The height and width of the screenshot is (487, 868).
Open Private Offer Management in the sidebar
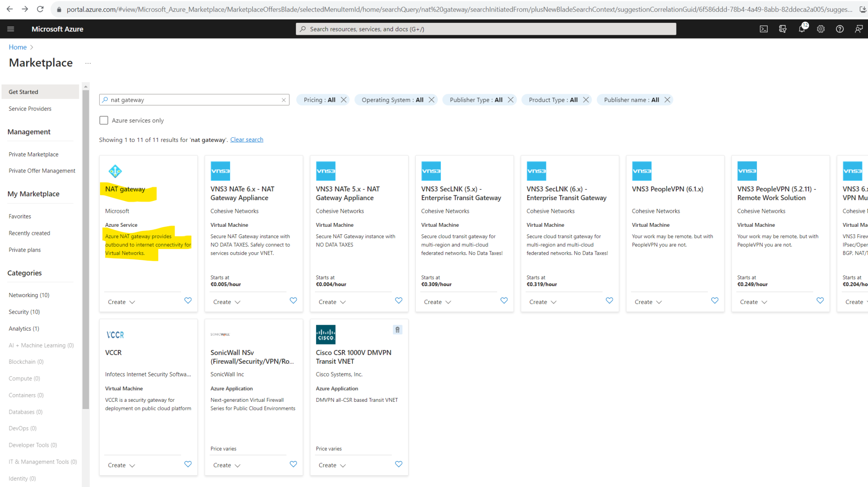[42, 171]
